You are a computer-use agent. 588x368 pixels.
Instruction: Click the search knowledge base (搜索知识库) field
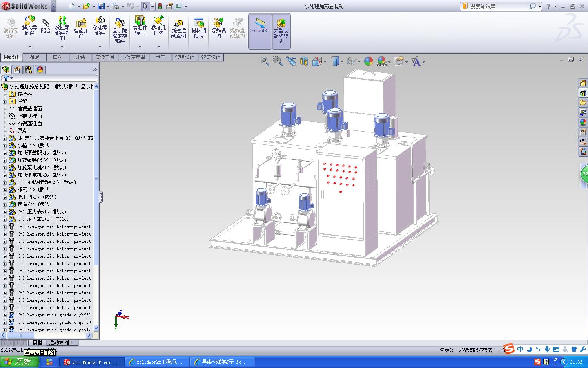[499, 7]
